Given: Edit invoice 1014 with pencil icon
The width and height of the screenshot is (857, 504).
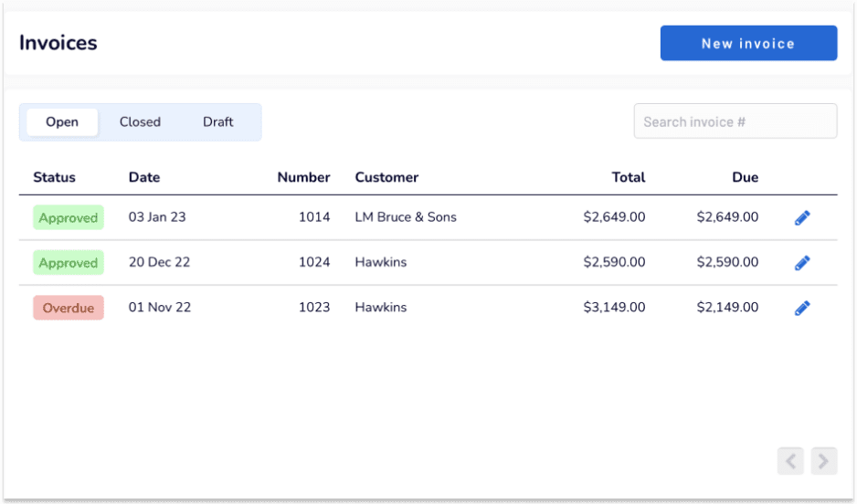Looking at the screenshot, I should coord(802,218).
